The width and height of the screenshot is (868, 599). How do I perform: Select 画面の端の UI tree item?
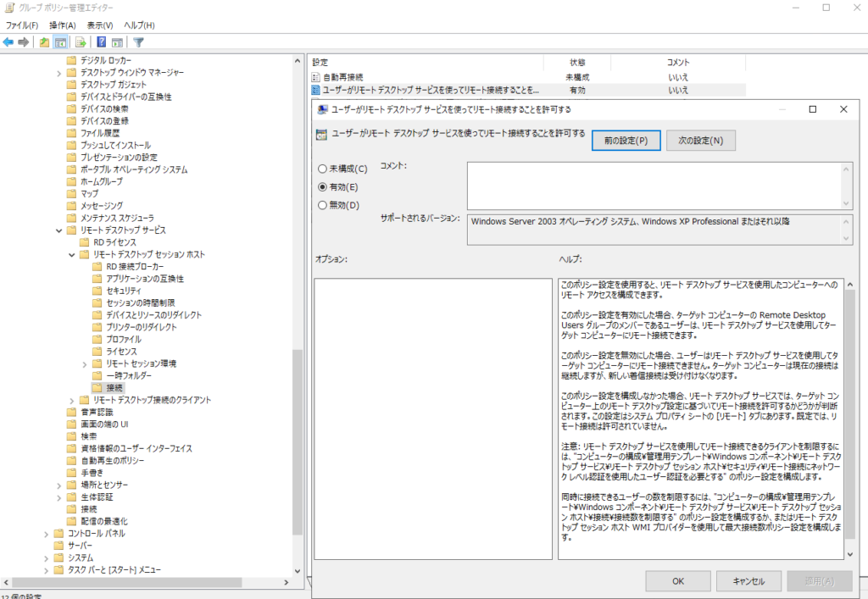pyautogui.click(x=104, y=424)
